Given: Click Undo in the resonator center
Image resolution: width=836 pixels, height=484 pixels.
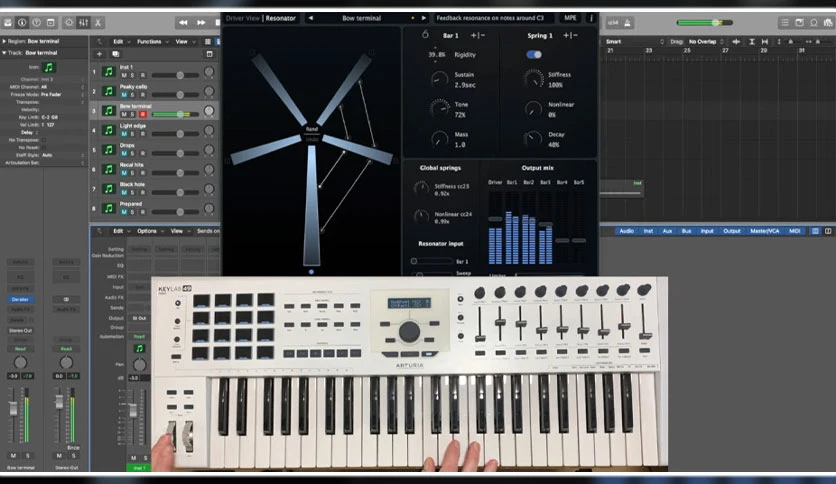Looking at the screenshot, I should click(312, 139).
